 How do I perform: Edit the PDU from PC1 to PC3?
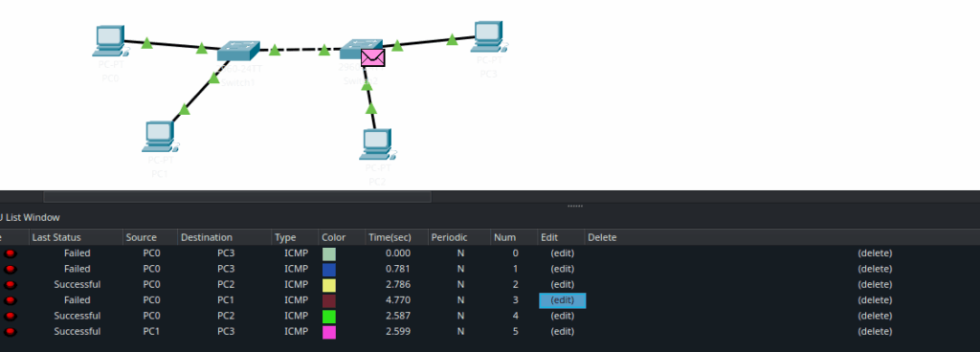[x=562, y=331]
